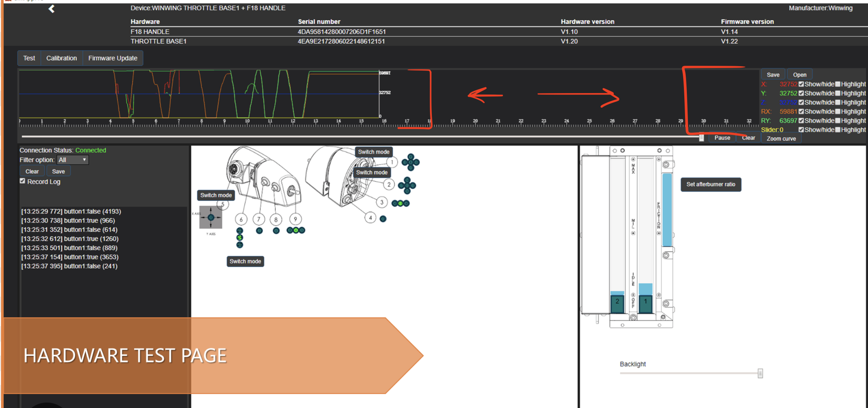Toggle Show/hide checkbox for X axis
The image size is (868, 408).
[x=801, y=84]
